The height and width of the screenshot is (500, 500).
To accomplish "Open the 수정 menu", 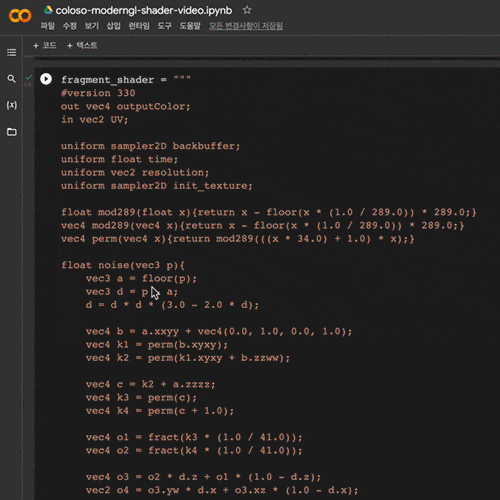I will (70, 26).
